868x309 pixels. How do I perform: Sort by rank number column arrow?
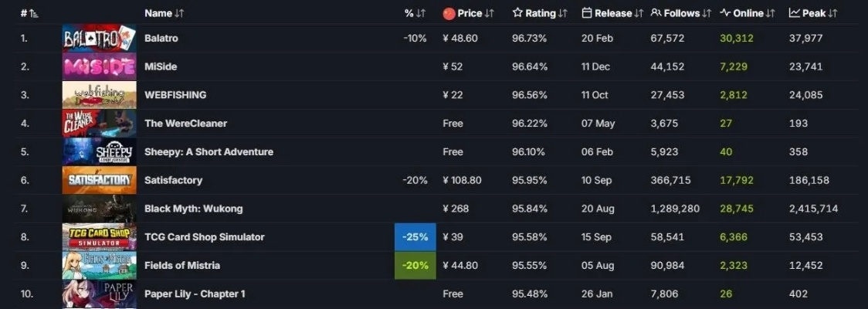click(x=34, y=14)
